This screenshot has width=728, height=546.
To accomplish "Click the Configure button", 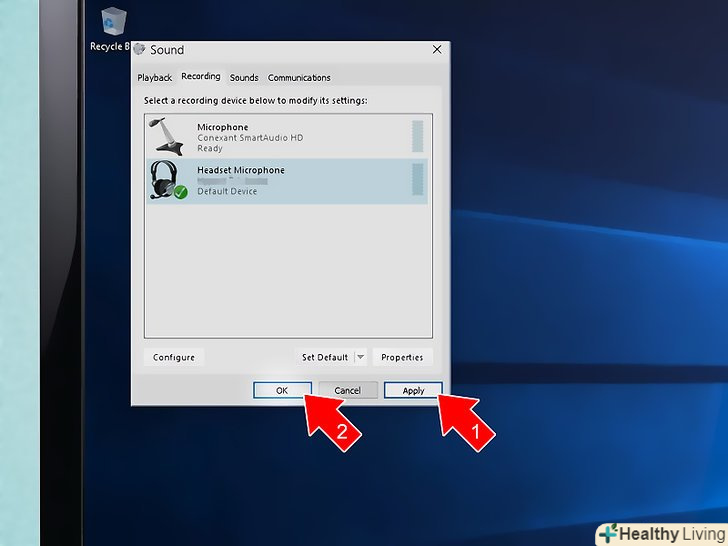I will [x=174, y=357].
